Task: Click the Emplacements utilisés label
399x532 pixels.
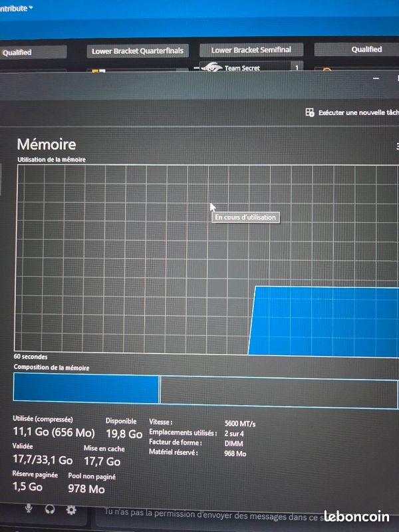Action: (182, 432)
